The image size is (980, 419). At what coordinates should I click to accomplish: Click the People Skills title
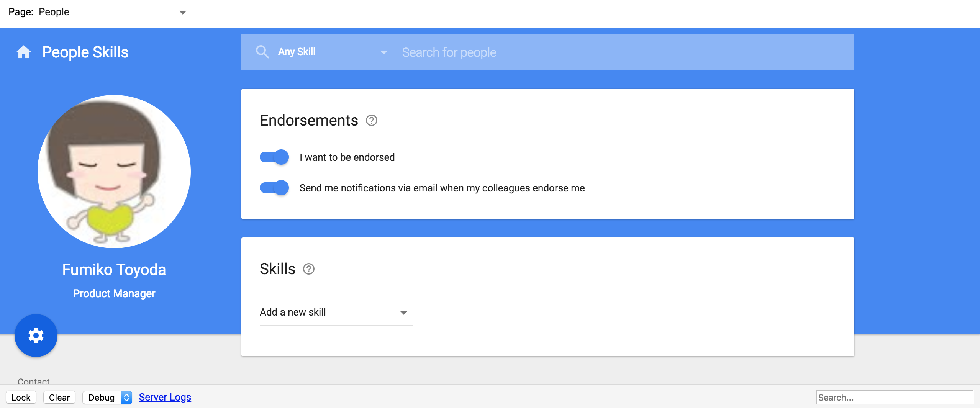[85, 52]
